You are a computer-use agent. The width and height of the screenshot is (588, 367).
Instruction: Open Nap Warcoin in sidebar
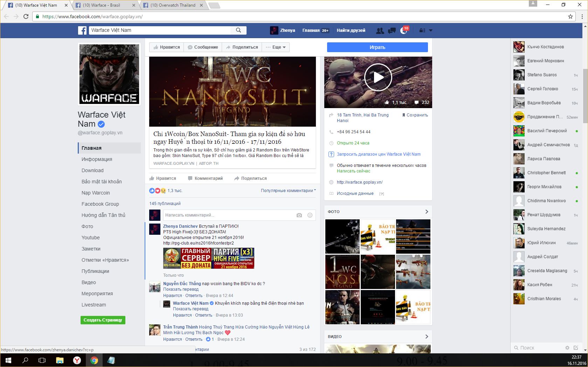click(96, 193)
